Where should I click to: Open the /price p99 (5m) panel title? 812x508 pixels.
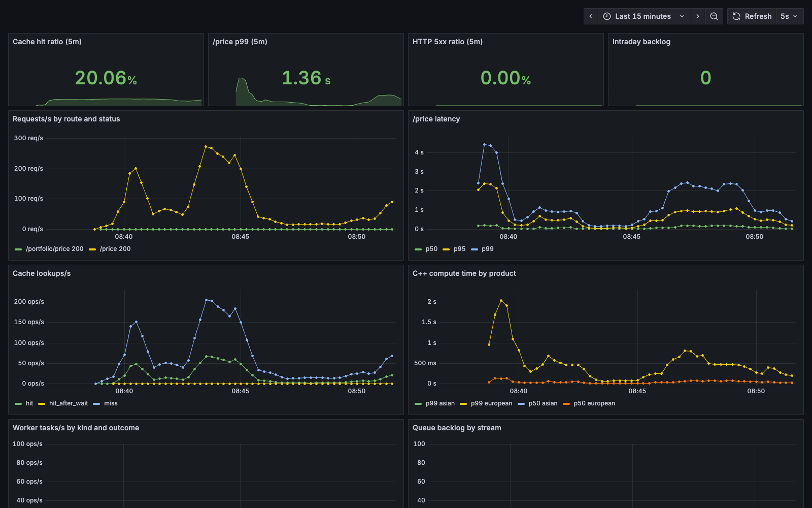(240, 42)
